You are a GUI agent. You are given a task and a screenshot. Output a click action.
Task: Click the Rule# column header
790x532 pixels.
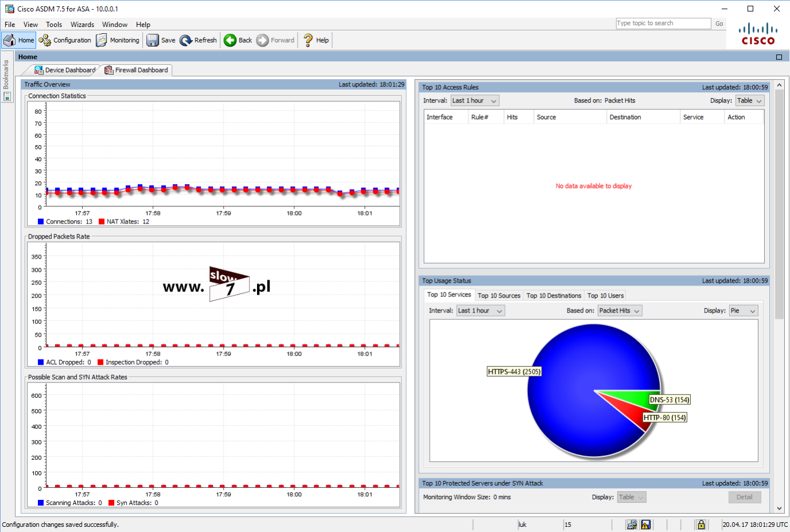pos(486,117)
